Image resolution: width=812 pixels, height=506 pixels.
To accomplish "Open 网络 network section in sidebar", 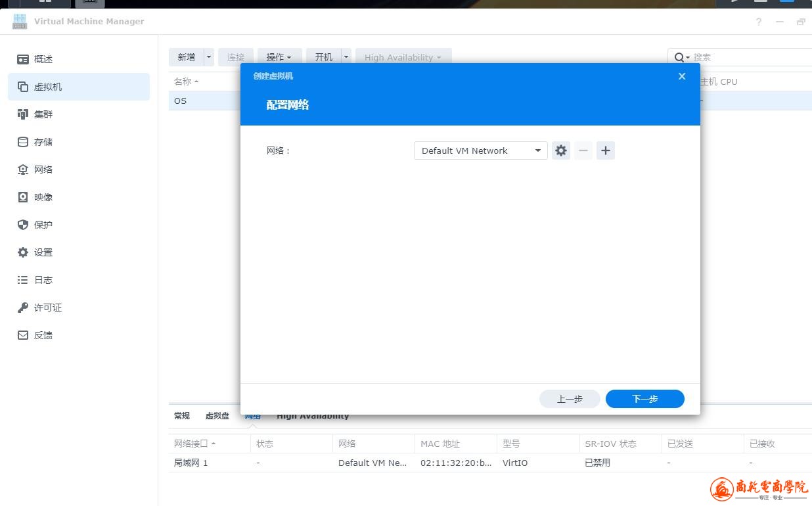I will pyautogui.click(x=79, y=170).
